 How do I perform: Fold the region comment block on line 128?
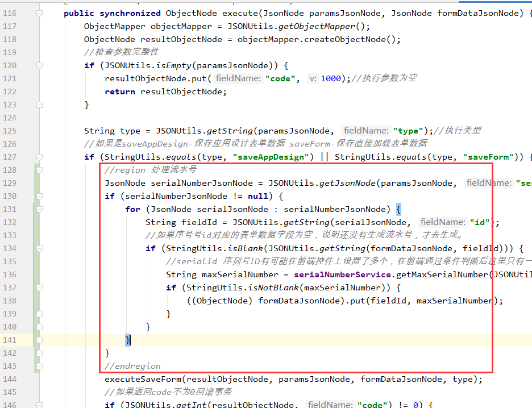pyautogui.click(x=41, y=170)
